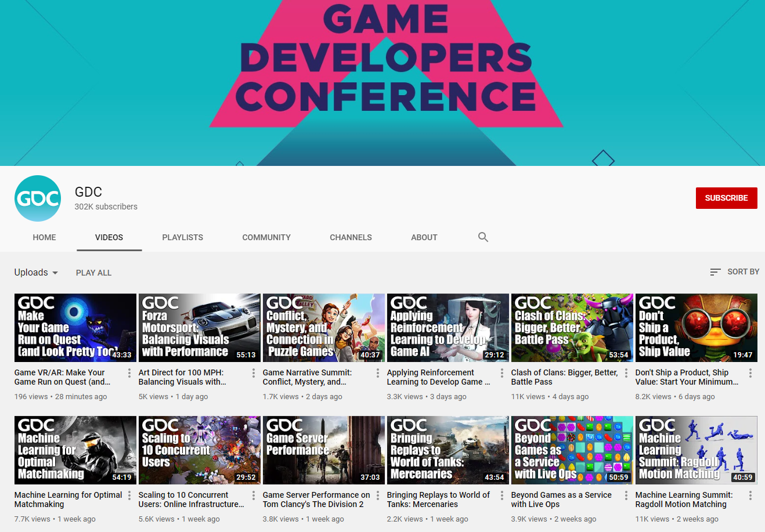The width and height of the screenshot is (765, 532).
Task: Open the SORT BY dropdown
Action: tap(735, 272)
